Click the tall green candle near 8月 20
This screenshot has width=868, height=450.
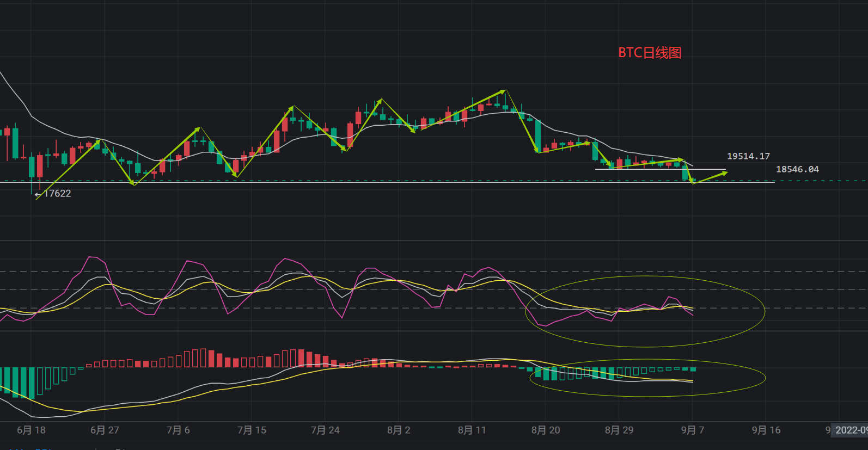(538, 135)
